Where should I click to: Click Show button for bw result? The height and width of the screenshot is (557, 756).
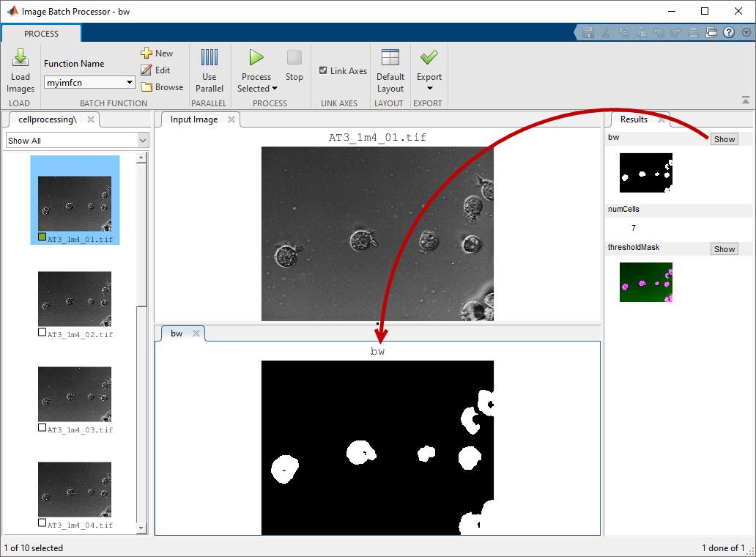pyautogui.click(x=724, y=139)
